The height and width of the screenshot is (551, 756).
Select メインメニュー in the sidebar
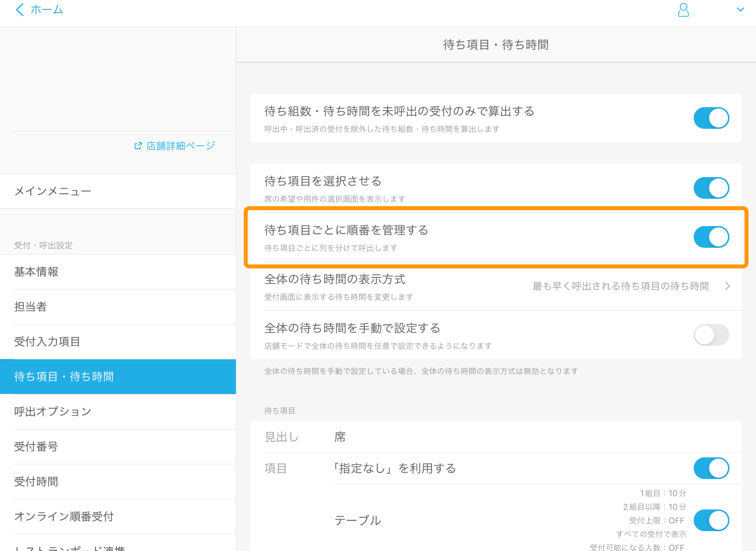pyautogui.click(x=118, y=191)
